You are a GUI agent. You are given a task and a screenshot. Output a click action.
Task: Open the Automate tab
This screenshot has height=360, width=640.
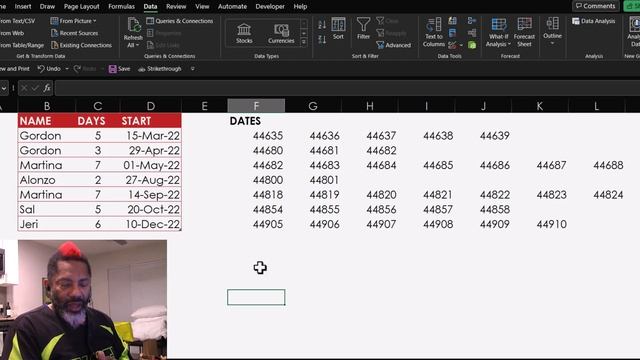pos(232,7)
